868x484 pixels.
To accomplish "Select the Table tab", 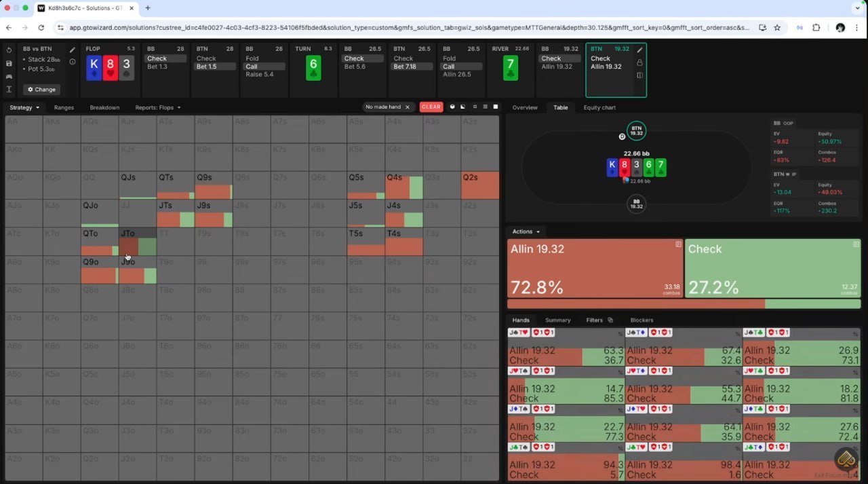I will [x=561, y=107].
